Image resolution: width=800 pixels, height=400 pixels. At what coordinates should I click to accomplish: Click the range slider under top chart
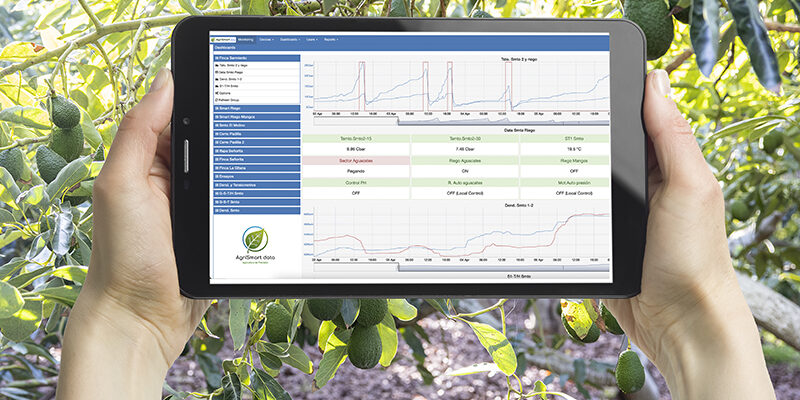tap(460, 120)
